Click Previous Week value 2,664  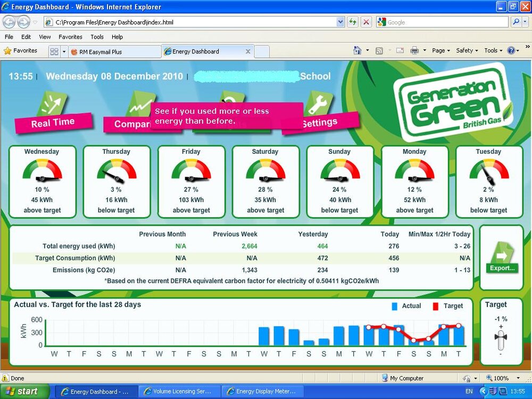coord(250,246)
